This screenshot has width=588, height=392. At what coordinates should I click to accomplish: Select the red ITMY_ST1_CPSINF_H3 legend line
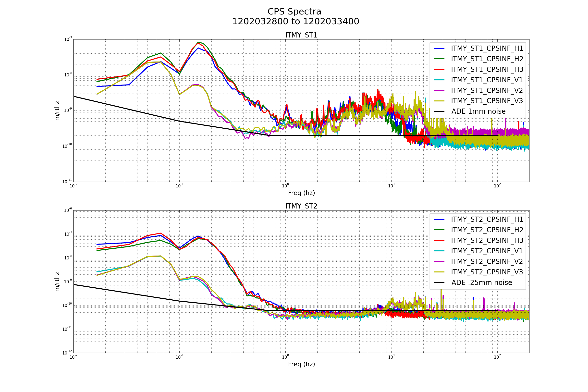point(439,70)
